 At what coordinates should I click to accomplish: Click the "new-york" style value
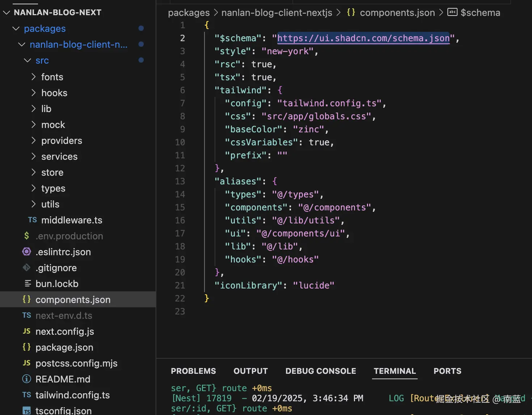point(287,51)
